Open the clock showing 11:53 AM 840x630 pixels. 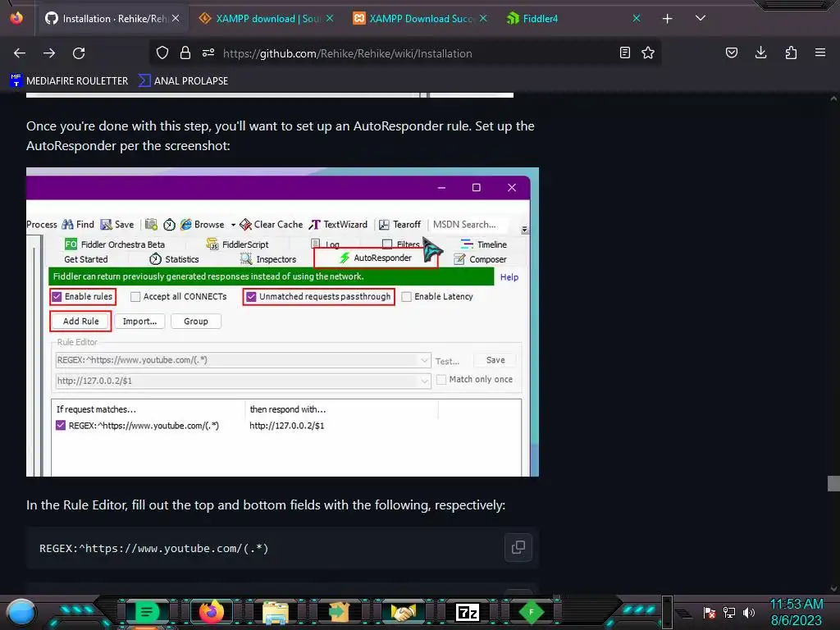pos(796,612)
